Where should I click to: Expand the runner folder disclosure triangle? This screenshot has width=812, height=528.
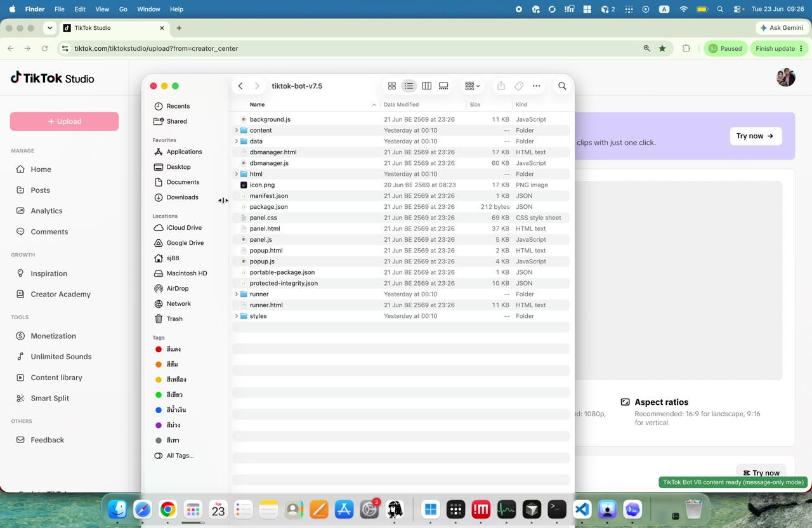237,294
